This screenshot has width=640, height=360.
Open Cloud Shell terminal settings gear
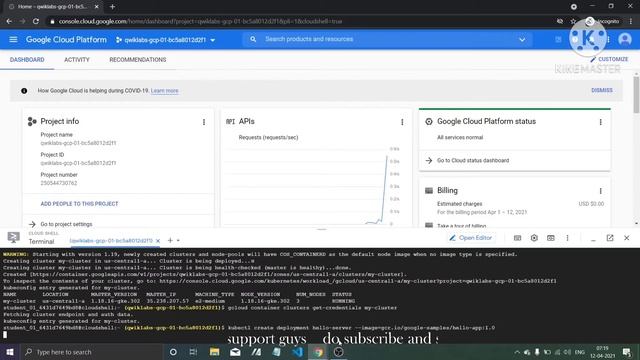[x=534, y=238]
